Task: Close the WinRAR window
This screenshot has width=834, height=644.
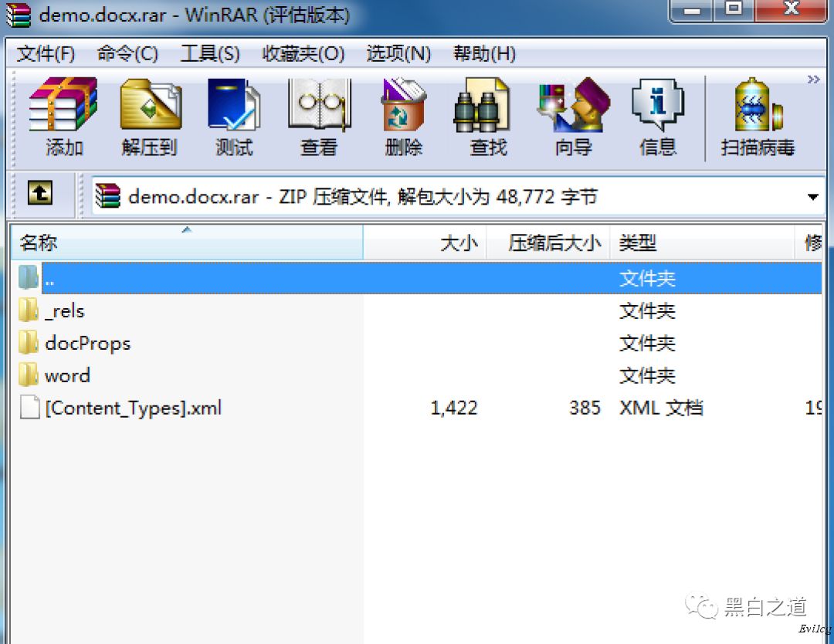Action: (791, 10)
